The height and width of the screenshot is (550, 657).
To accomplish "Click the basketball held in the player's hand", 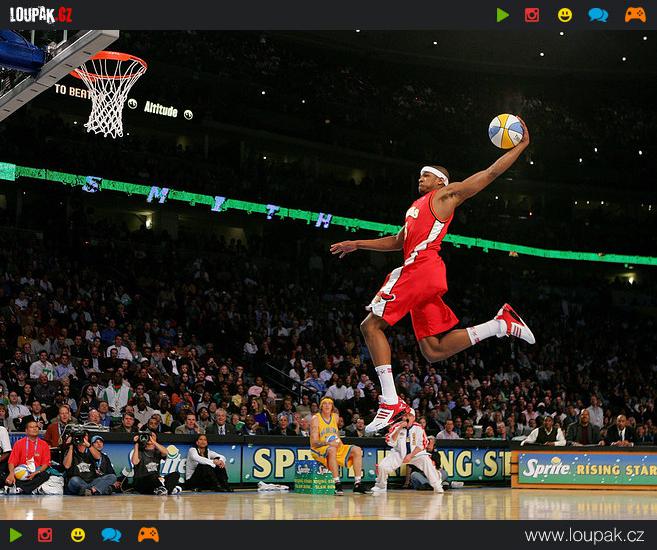I will click(505, 131).
